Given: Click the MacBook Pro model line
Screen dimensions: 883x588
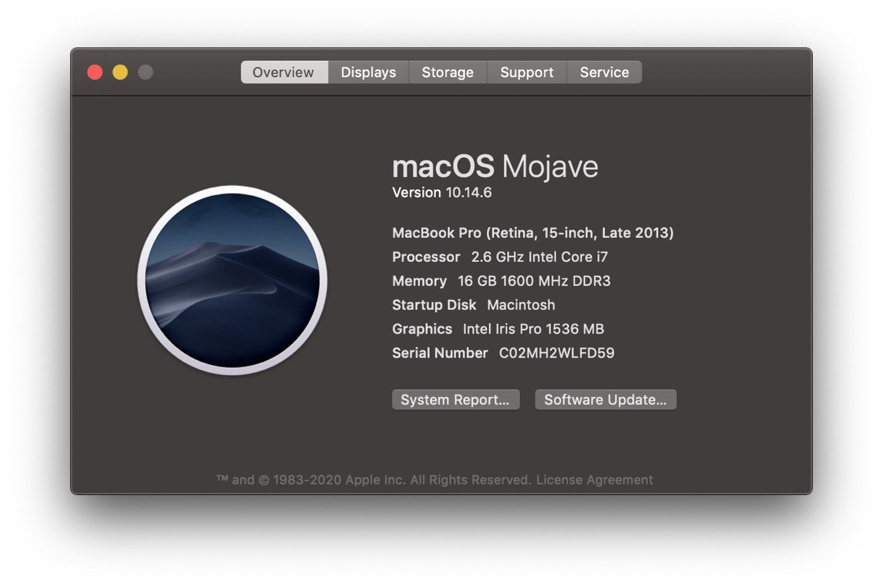Looking at the screenshot, I should 533,233.
